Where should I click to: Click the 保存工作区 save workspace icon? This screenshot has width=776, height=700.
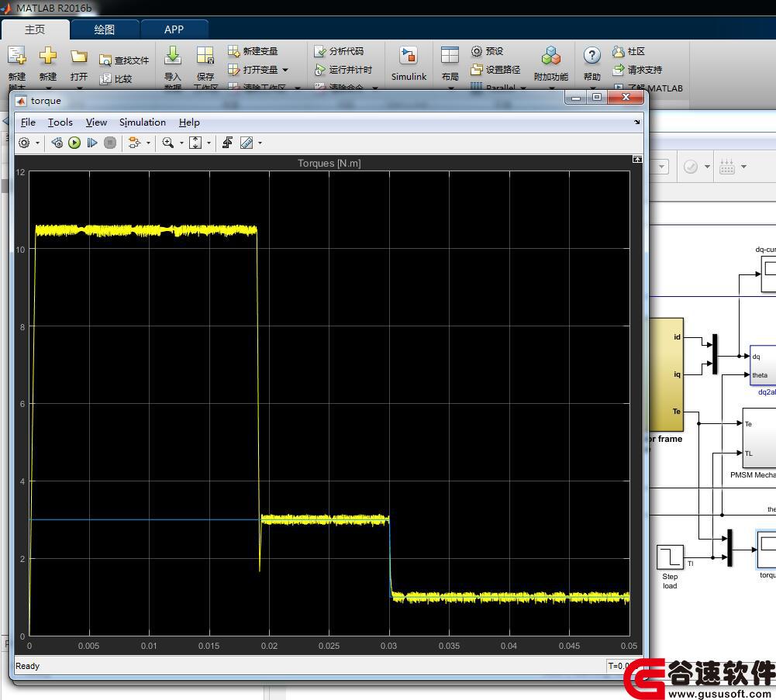tap(205, 56)
